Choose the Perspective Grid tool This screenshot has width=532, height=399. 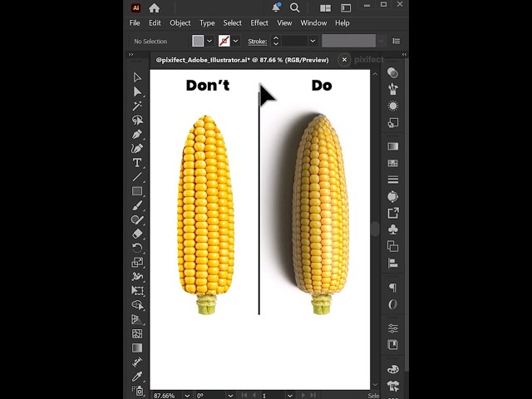137,319
